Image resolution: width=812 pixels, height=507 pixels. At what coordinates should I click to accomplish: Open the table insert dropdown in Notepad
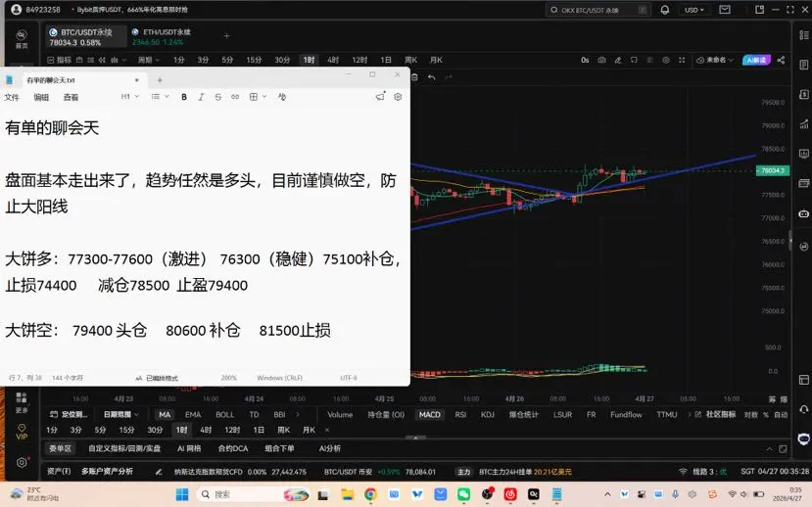(258, 97)
